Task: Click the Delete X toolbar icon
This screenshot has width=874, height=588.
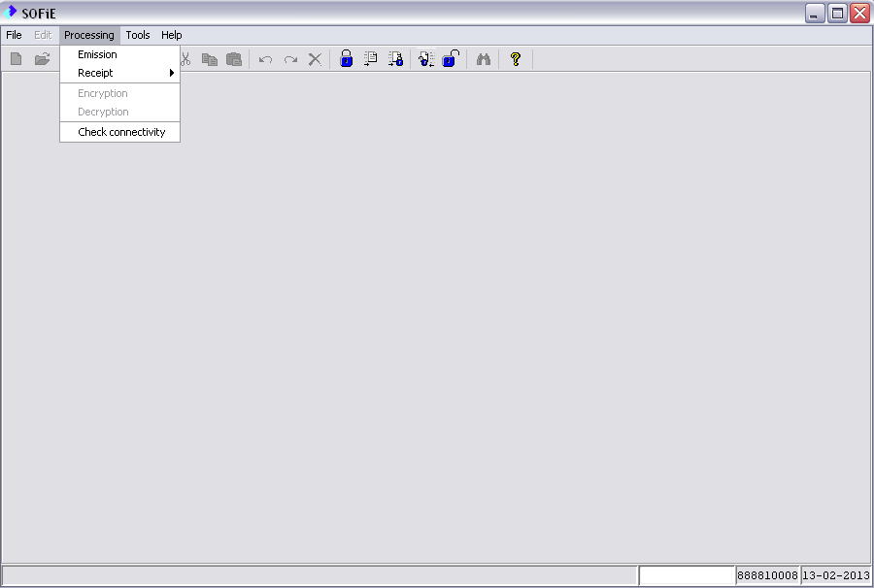Action: (315, 59)
